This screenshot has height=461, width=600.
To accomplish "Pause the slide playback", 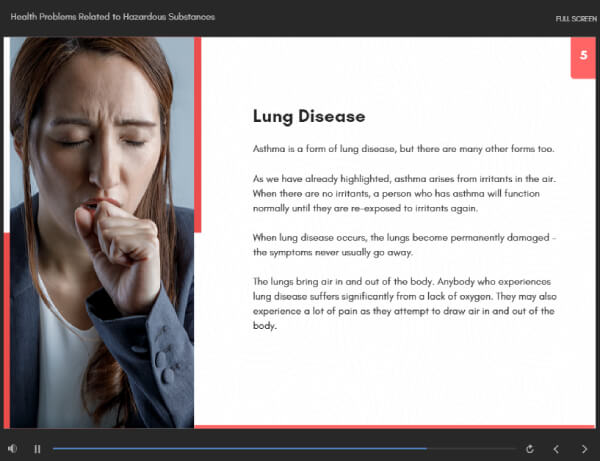I will pyautogui.click(x=37, y=449).
